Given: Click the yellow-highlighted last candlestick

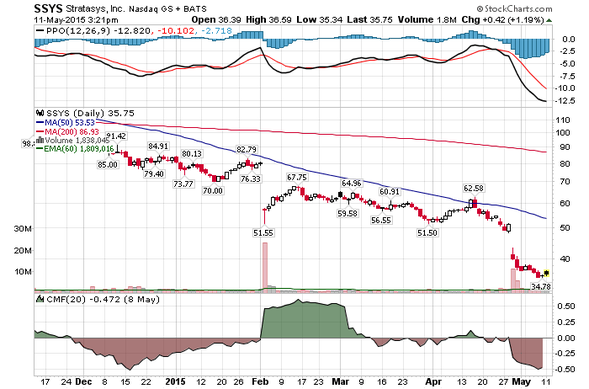Looking at the screenshot, I should [547, 273].
